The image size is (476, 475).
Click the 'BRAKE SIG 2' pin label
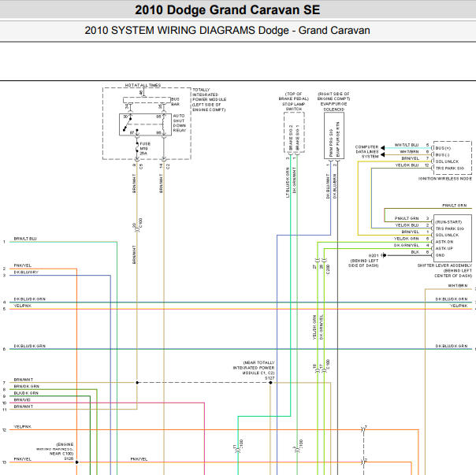pos(291,138)
